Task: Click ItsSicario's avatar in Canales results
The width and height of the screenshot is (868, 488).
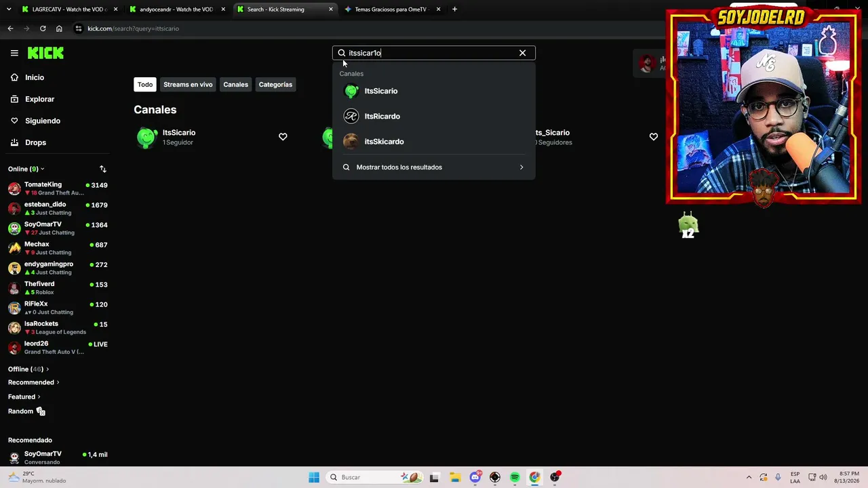Action: click(x=146, y=137)
